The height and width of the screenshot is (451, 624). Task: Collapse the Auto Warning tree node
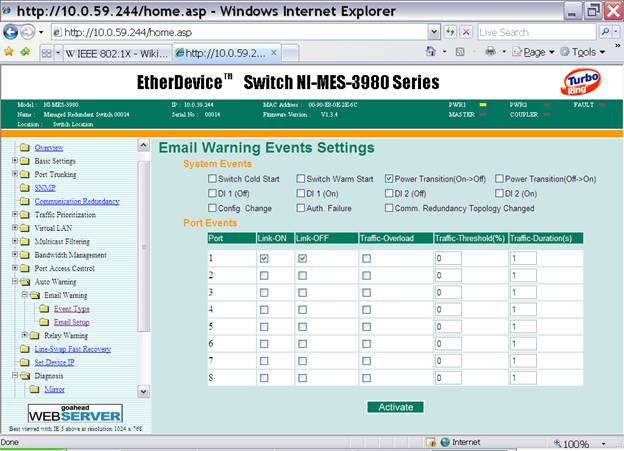[13, 282]
